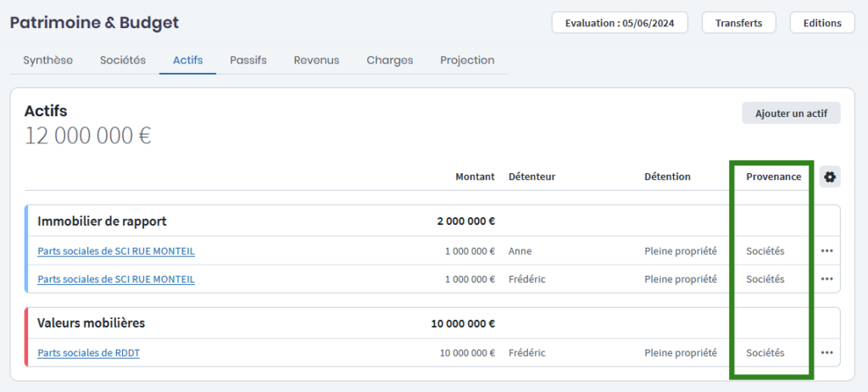This screenshot has width=868, height=392.
Task: Open the column settings gear icon
Action: click(x=830, y=176)
